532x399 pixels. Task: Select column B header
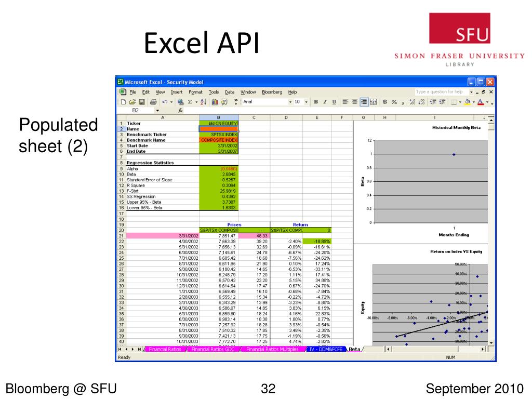pyautogui.click(x=219, y=117)
